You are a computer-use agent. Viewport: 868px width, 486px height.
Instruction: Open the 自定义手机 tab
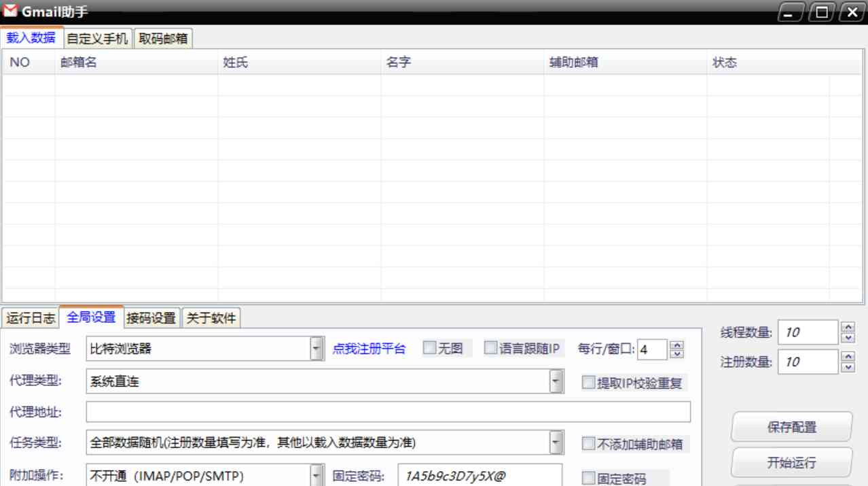point(97,39)
